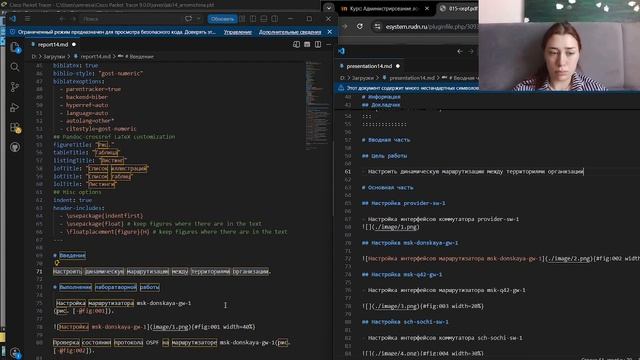Click '## Цель работы' heading in presentation14.md

384,156
